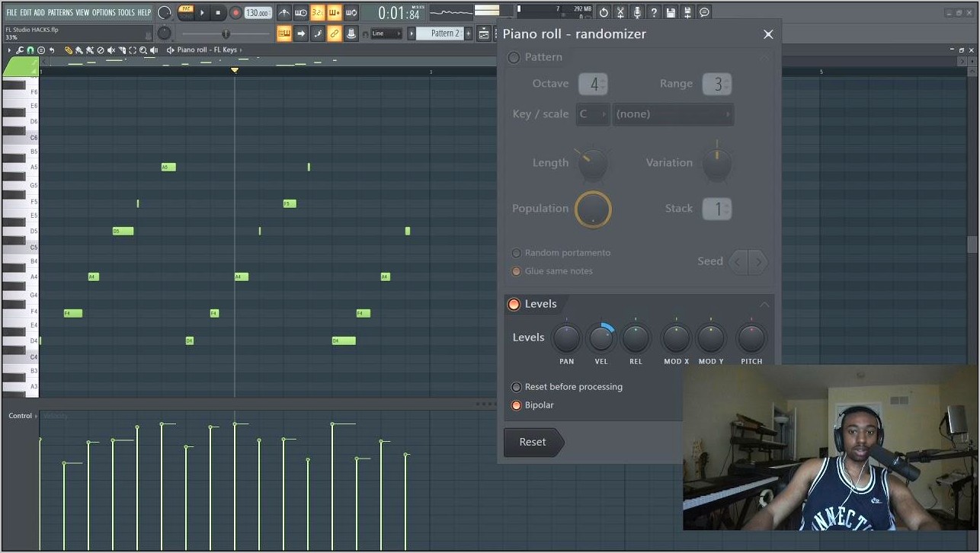Toggle Glue same notes option
Viewport: 980px width, 553px height.
516,271
